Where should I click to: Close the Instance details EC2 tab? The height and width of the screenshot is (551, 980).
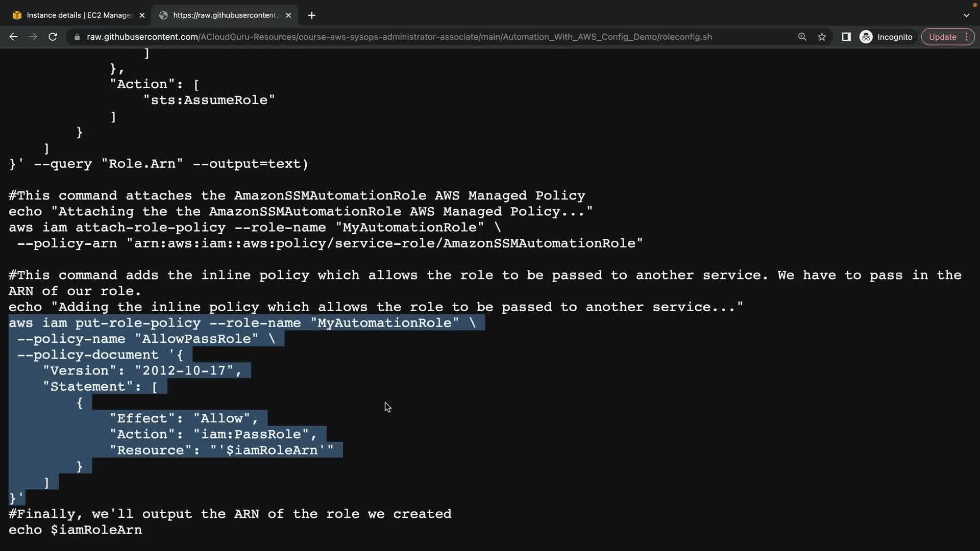[142, 15]
